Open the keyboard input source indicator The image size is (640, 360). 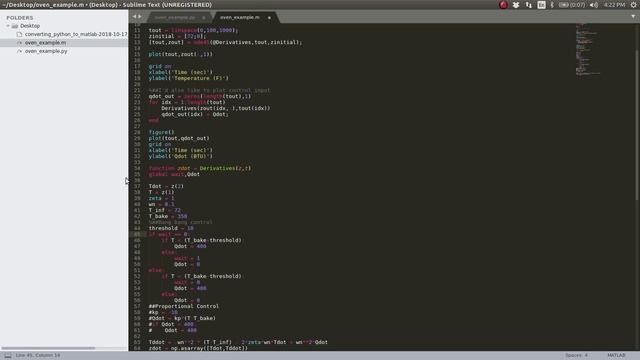click(x=541, y=5)
